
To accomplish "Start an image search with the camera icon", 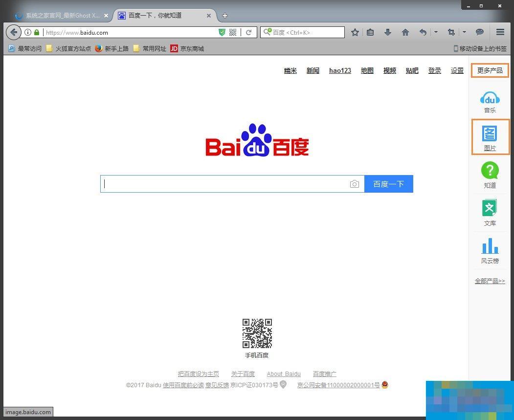I will coord(355,184).
